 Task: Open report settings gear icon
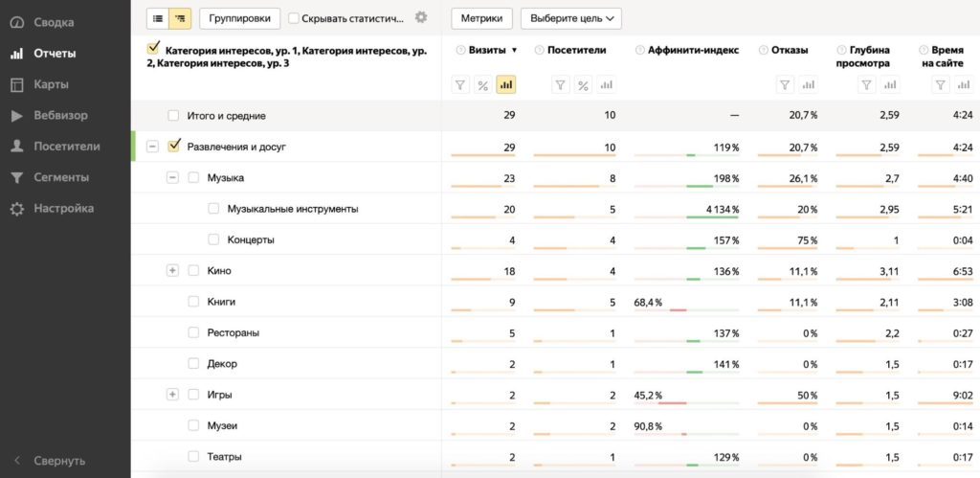(x=421, y=17)
